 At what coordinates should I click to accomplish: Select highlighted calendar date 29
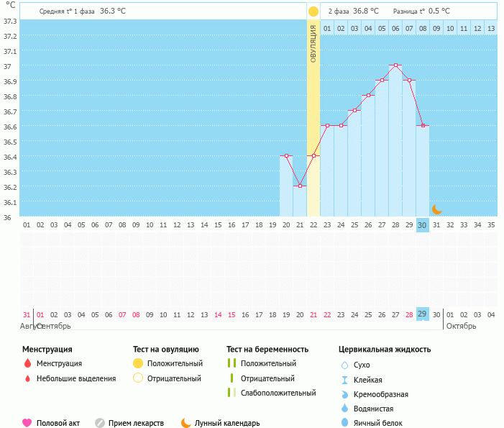pos(422,314)
